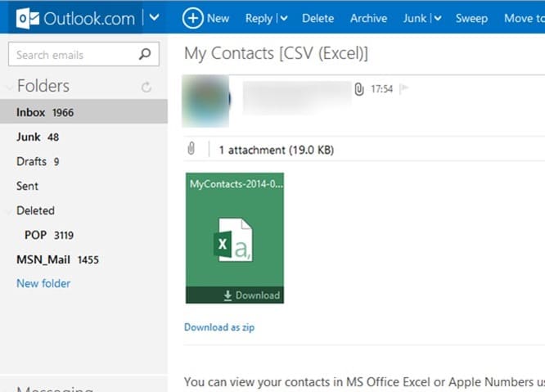Refresh folders with the circular arrow icon

click(146, 87)
